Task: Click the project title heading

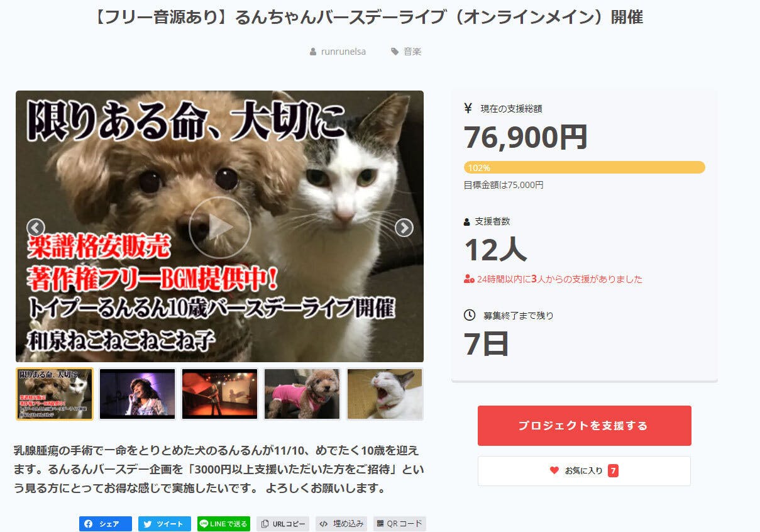Action: tap(368, 17)
